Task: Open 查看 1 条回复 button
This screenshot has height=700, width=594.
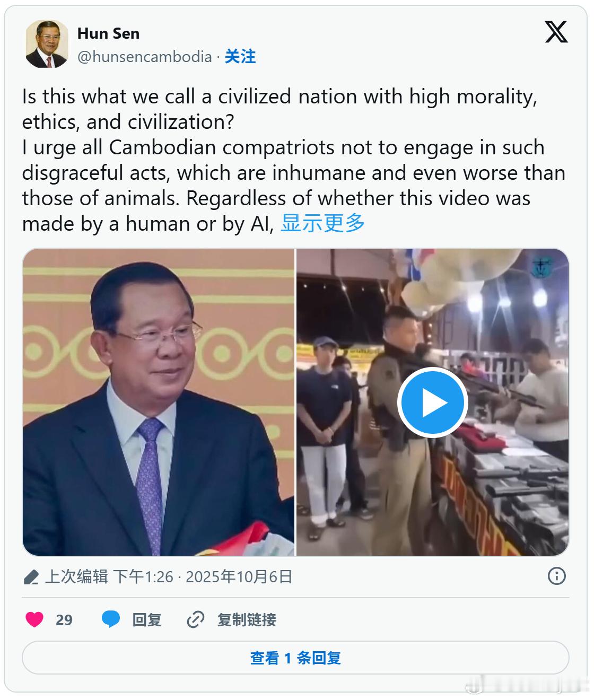Action: pyautogui.click(x=295, y=658)
